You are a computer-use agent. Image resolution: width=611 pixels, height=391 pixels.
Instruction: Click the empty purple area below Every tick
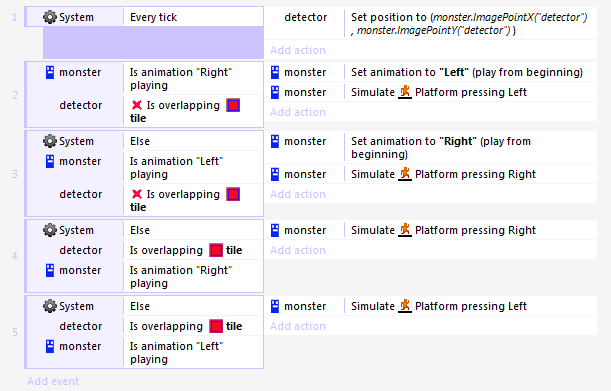pos(153,42)
